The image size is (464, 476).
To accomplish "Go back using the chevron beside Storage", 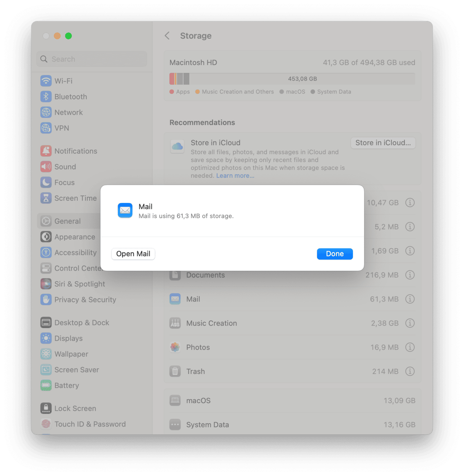I will (x=167, y=36).
